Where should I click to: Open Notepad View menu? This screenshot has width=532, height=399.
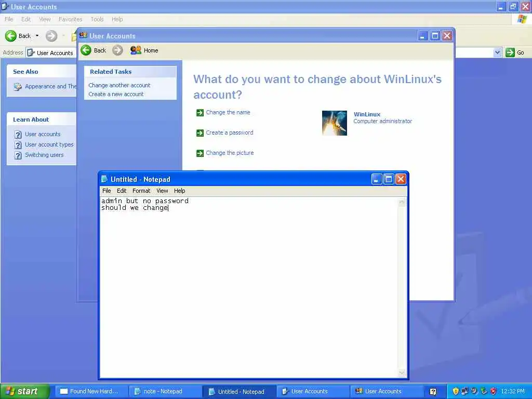pyautogui.click(x=162, y=191)
